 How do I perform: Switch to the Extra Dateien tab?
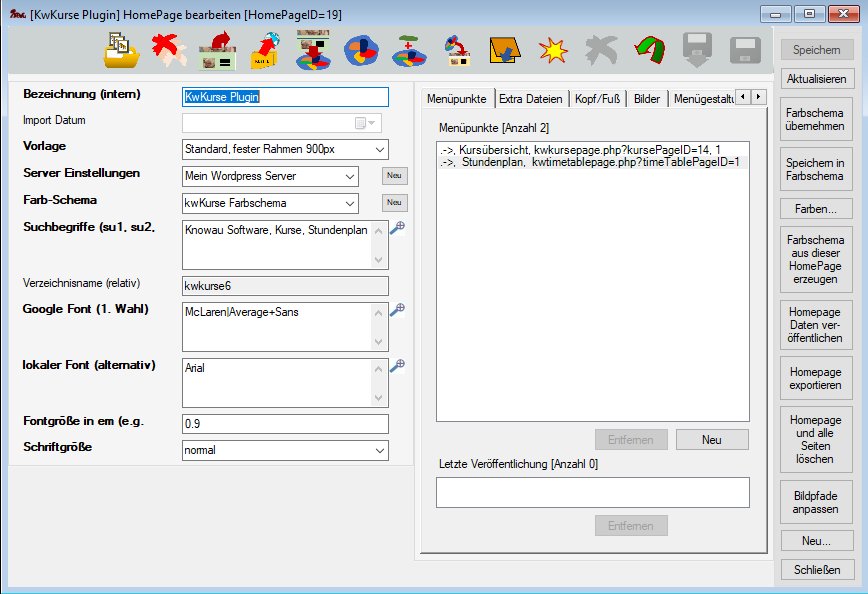pos(530,99)
